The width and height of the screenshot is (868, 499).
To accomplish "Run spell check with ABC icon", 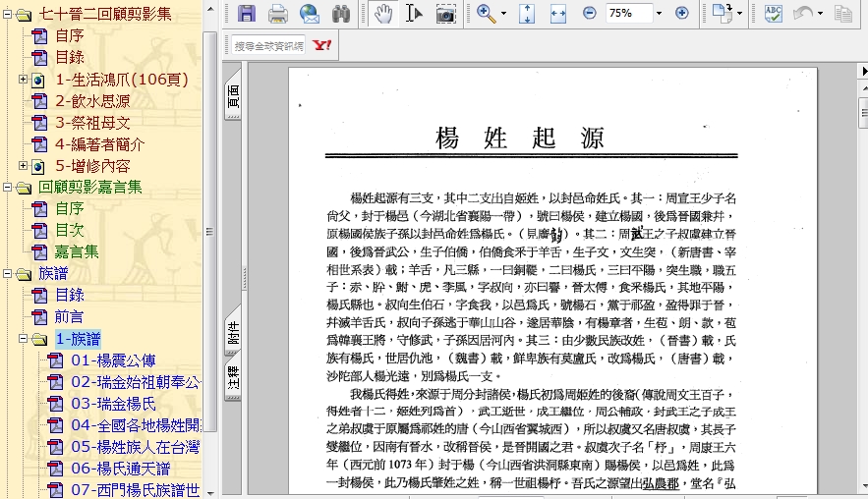I will pyautogui.click(x=773, y=14).
